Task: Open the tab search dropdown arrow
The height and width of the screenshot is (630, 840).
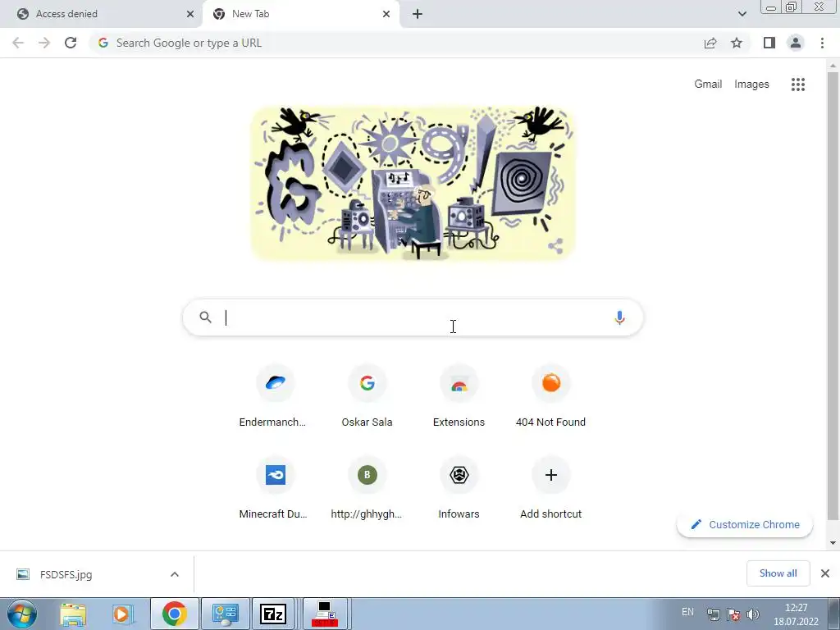Action: (x=742, y=14)
